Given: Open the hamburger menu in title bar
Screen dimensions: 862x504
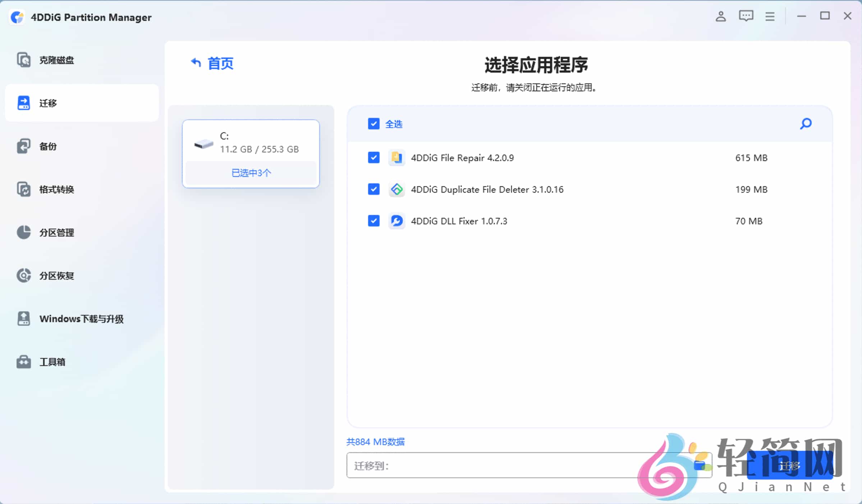Looking at the screenshot, I should pos(770,16).
